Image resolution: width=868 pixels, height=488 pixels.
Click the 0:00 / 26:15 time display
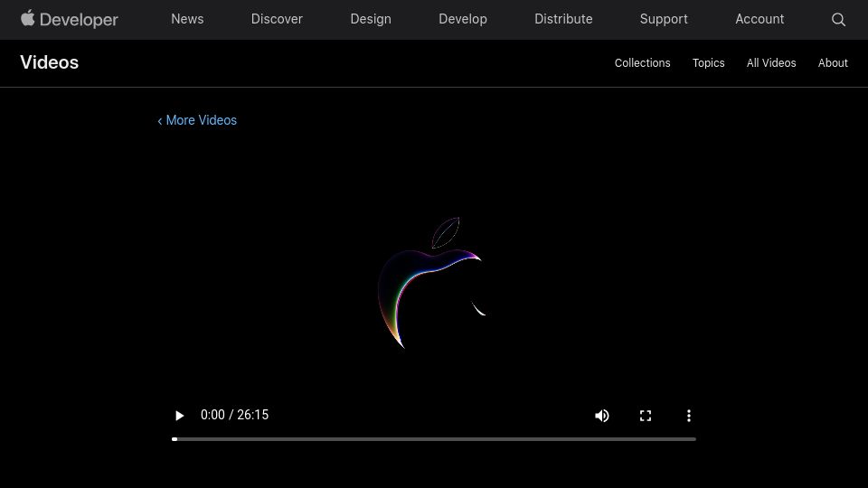pyautogui.click(x=234, y=415)
